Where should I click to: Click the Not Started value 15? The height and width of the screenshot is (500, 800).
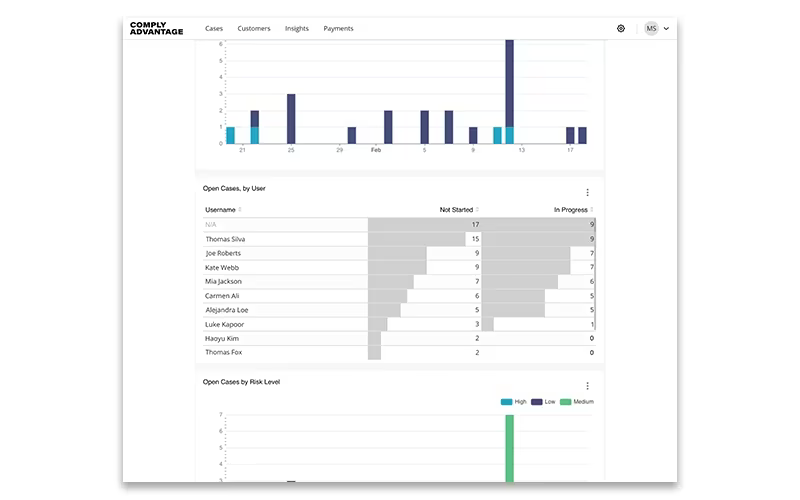tap(475, 239)
